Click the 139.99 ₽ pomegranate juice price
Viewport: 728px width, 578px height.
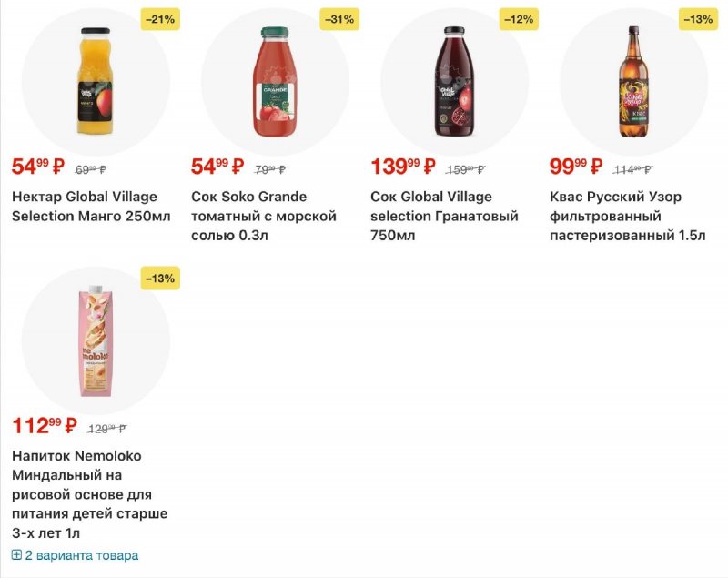point(403,167)
